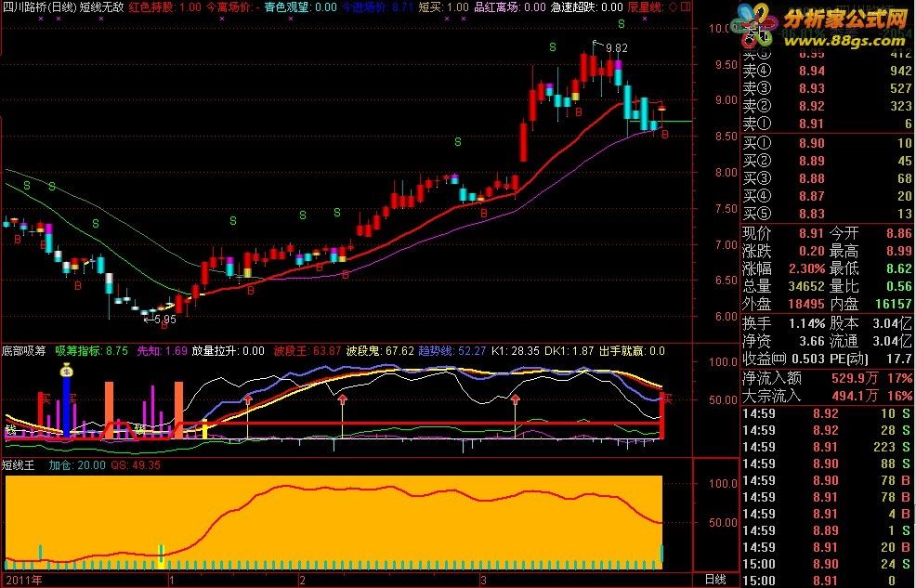Click the 大宗流入 494.1万 row
Image resolution: width=916 pixels, height=588 pixels.
click(x=827, y=396)
